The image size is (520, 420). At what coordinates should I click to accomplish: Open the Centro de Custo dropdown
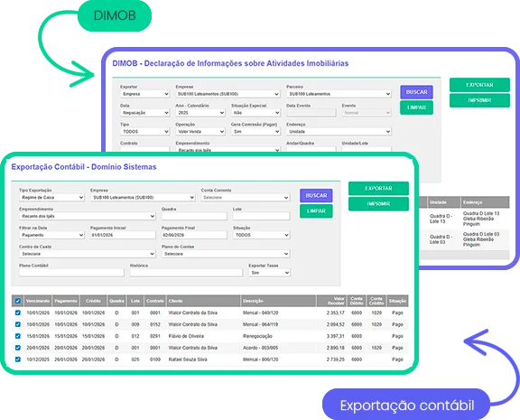[88, 254]
